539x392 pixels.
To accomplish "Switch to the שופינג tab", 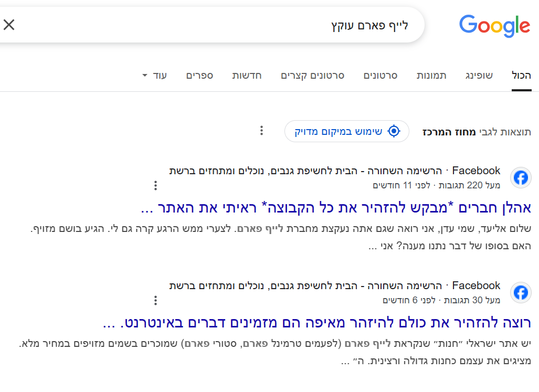I will point(479,76).
